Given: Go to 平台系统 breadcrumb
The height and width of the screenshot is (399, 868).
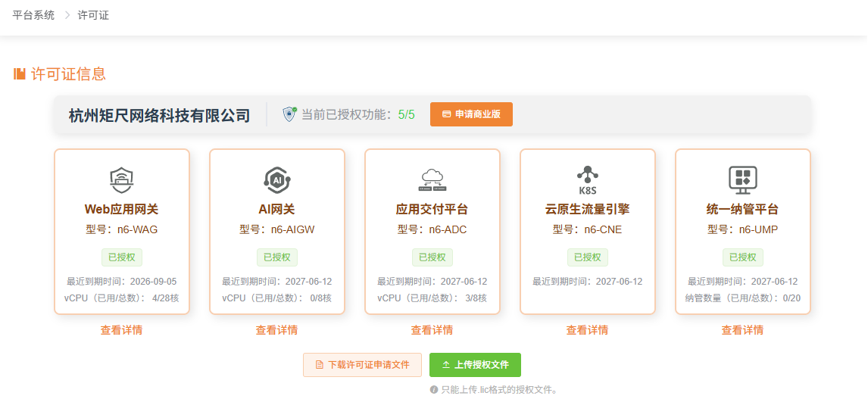Looking at the screenshot, I should (34, 15).
